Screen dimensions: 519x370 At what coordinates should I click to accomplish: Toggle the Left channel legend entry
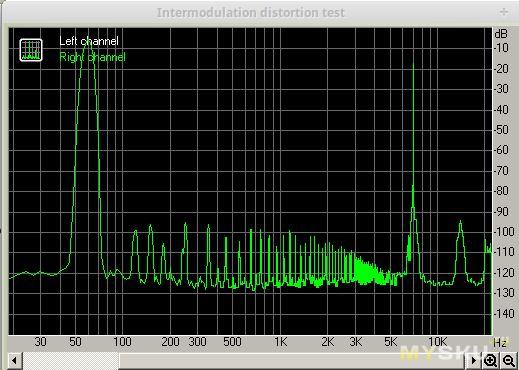click(89, 41)
